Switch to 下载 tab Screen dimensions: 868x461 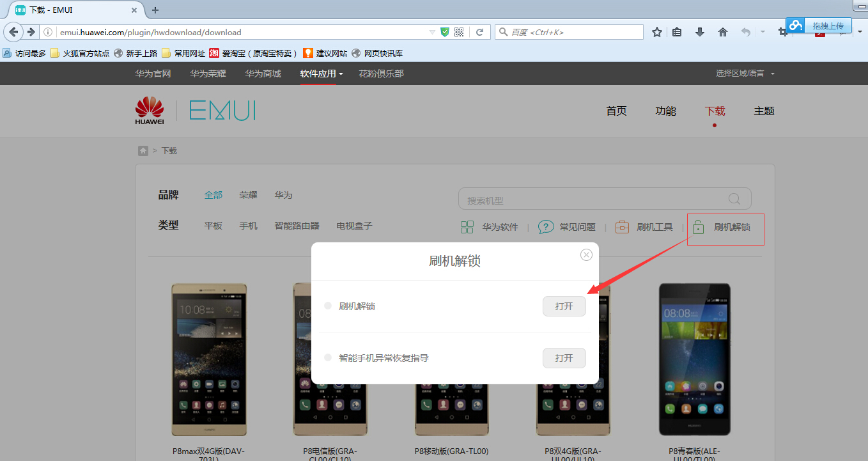coord(715,111)
